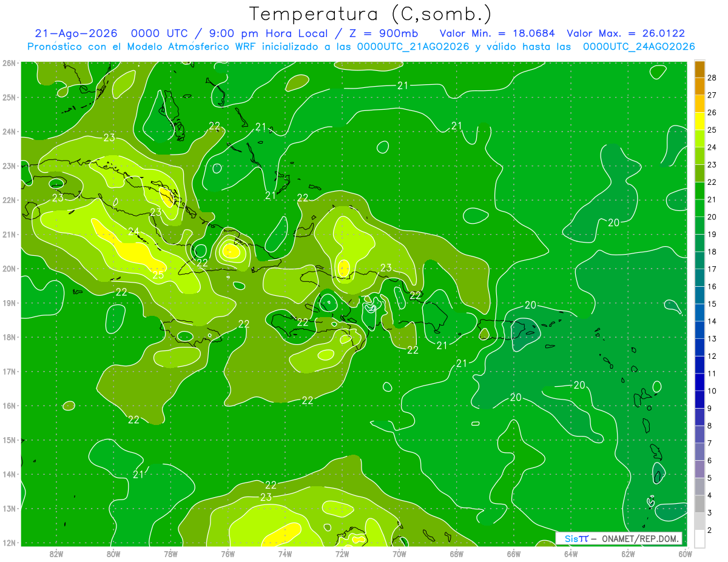Click the '24' contour label over Cuba

[x=133, y=231]
